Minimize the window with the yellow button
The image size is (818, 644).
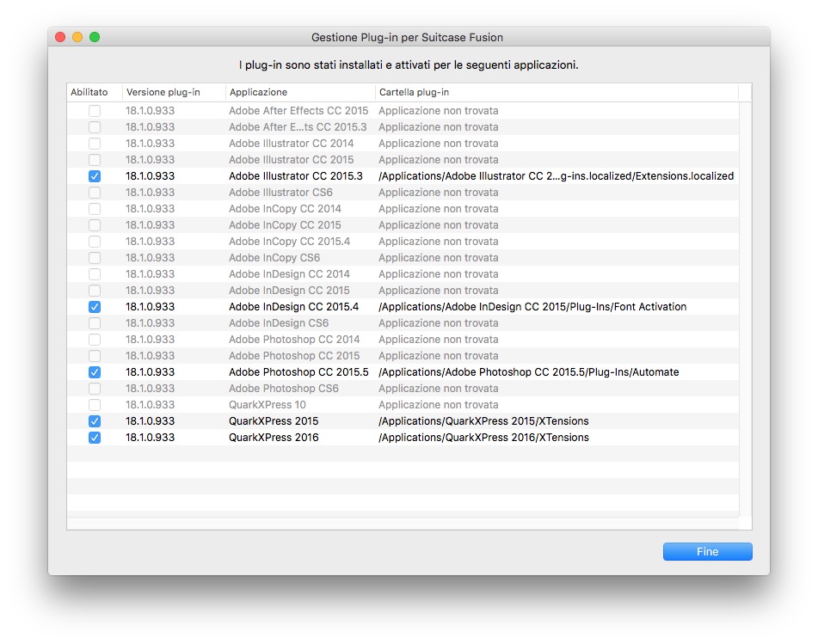point(77,37)
